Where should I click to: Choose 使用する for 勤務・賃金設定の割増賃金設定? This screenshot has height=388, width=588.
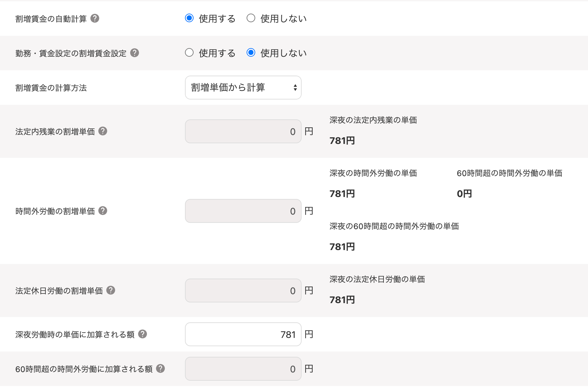coord(189,53)
